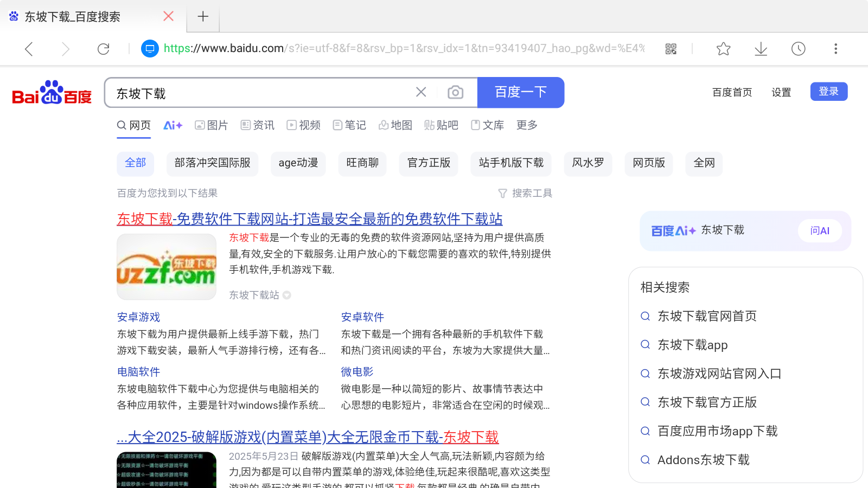
Task: Click the uzzf.com result thumbnail
Action: (167, 267)
